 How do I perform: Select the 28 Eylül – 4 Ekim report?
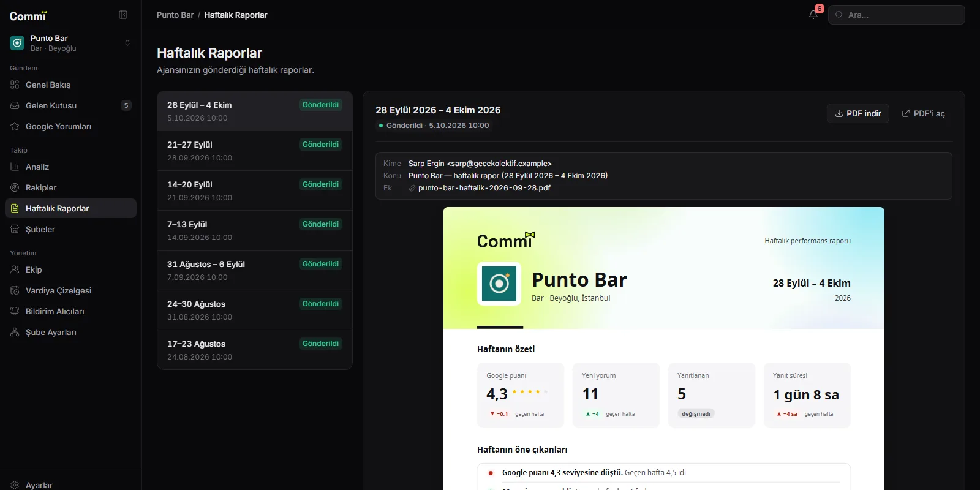255,111
